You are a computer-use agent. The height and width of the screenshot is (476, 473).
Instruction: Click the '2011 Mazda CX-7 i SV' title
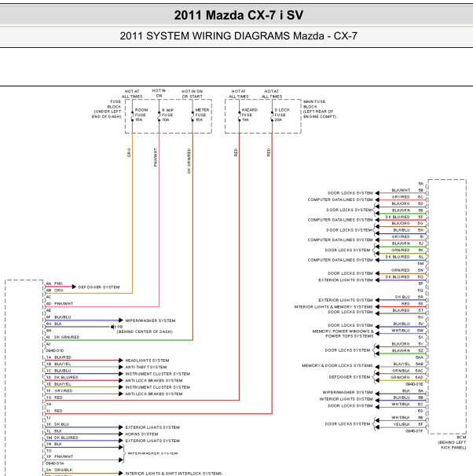coord(239,15)
